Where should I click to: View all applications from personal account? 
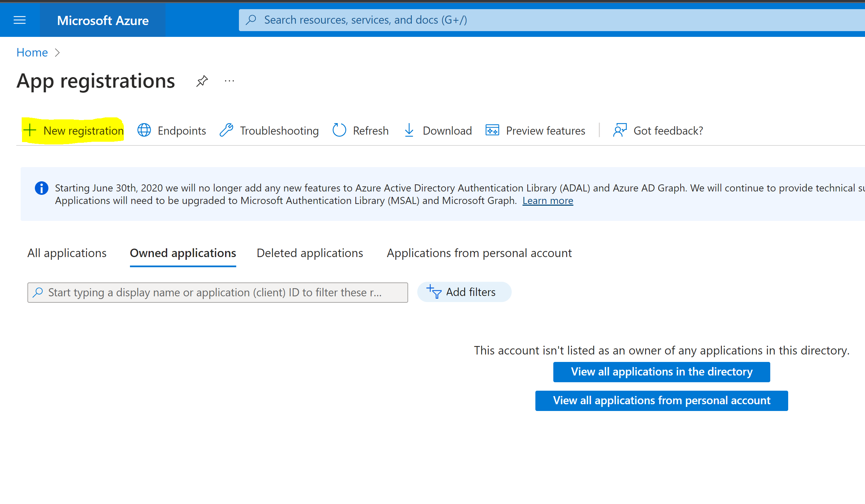click(x=662, y=400)
